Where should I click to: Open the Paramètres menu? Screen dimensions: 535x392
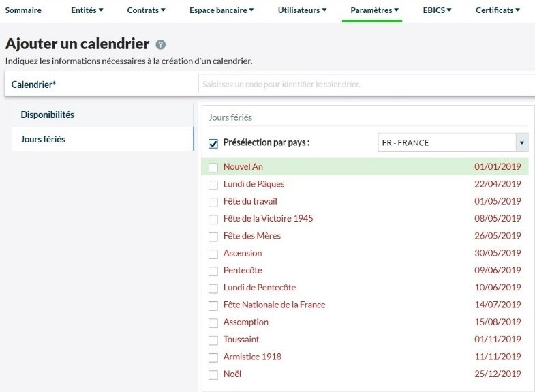[374, 10]
